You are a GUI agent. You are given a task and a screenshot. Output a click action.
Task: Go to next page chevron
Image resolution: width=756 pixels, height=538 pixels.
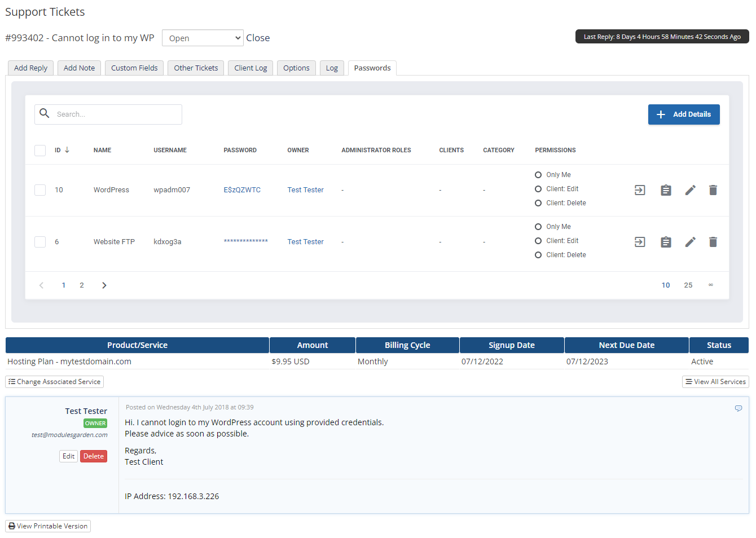click(x=104, y=285)
